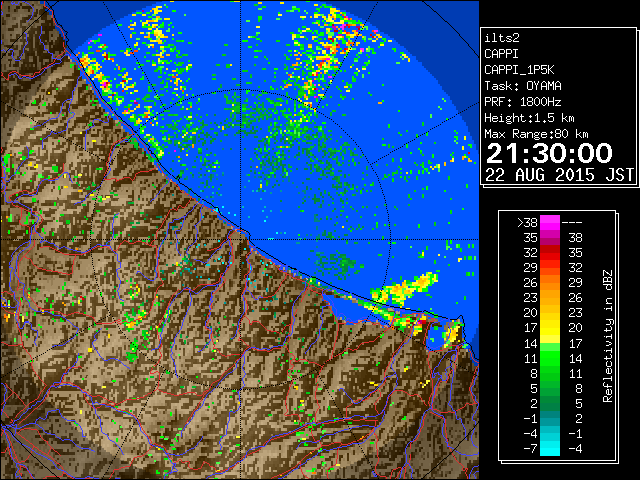The height and width of the screenshot is (480, 640).
Task: Click the 'CAPPI_1P5K' product label
Action: tap(519, 70)
